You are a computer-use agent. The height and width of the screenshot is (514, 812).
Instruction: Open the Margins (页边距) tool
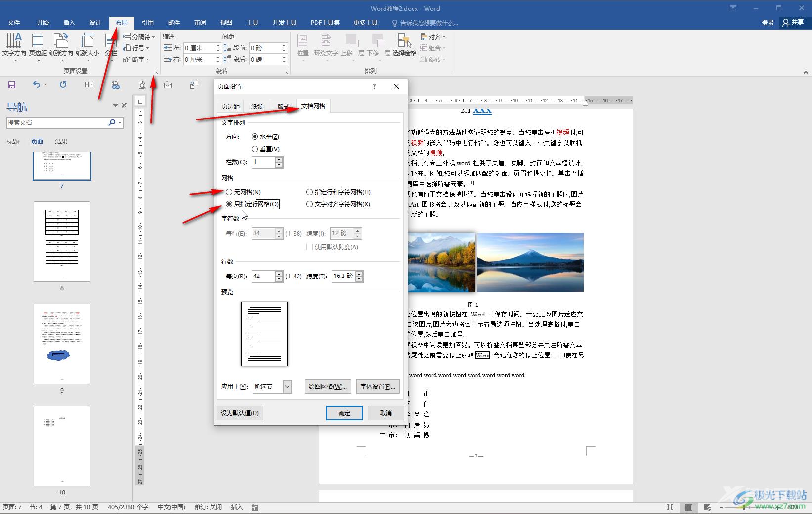pyautogui.click(x=38, y=47)
